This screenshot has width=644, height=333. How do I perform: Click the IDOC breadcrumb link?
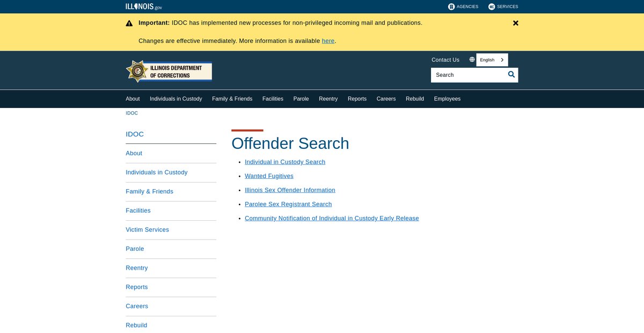pyautogui.click(x=131, y=113)
